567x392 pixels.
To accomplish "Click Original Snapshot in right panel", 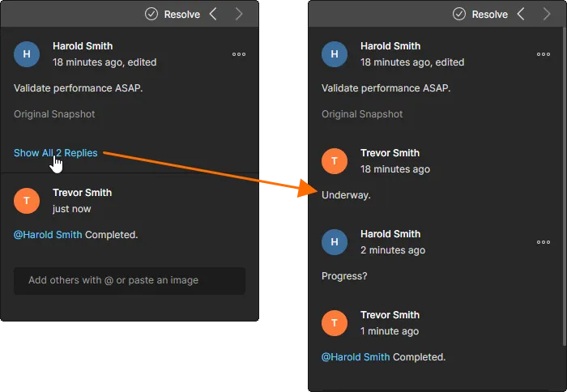I will (362, 114).
